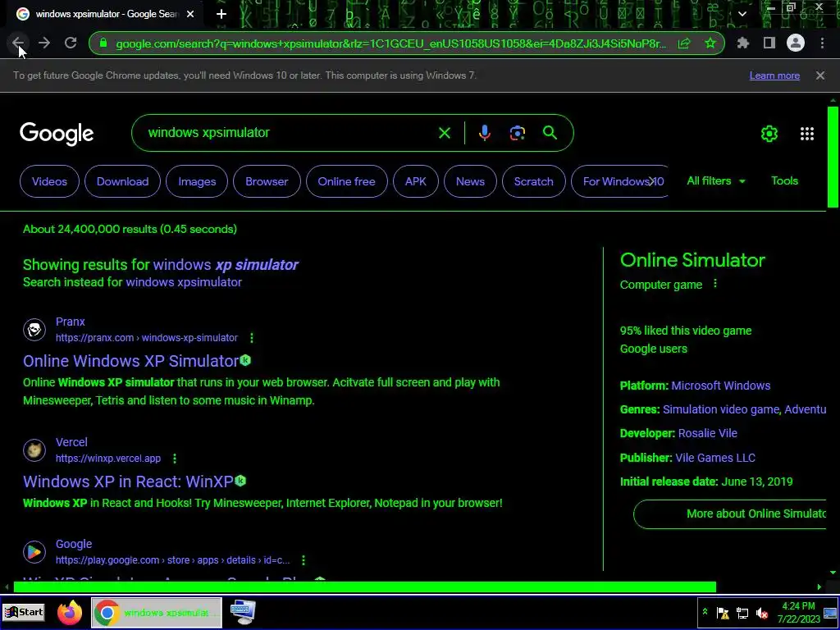840x630 pixels.
Task: Open the Pranx result options menu
Action: click(x=252, y=338)
